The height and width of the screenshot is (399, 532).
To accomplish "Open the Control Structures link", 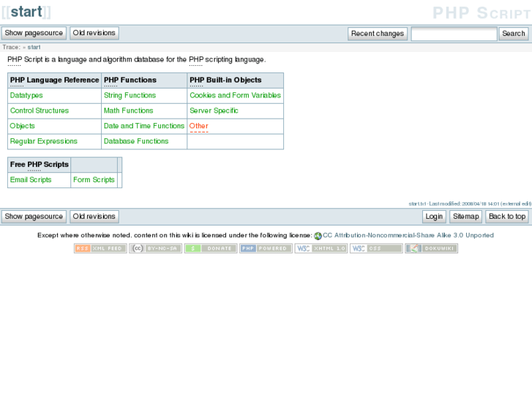I will (40, 111).
